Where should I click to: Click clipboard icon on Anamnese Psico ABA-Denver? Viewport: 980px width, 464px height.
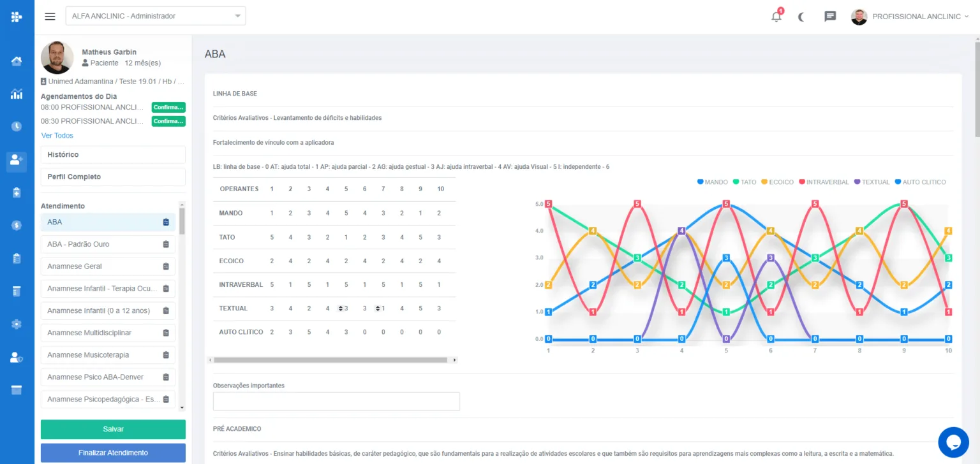coord(166,377)
